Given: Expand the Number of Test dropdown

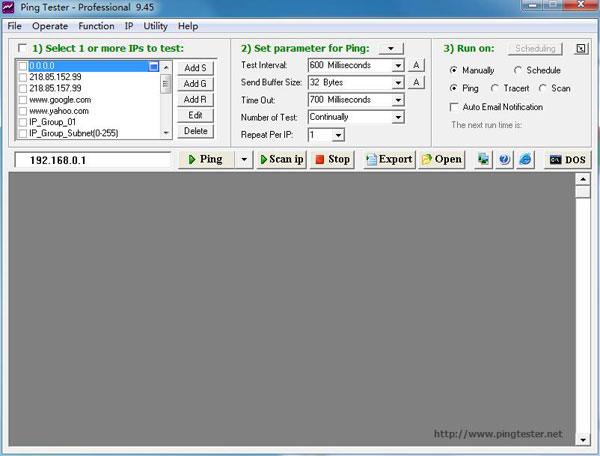Looking at the screenshot, I should 398,117.
